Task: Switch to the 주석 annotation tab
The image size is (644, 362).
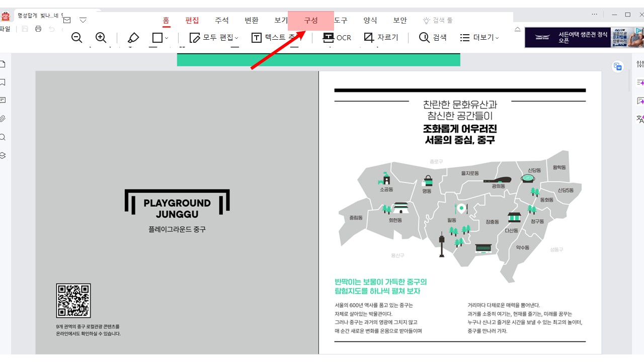Action: click(x=221, y=20)
